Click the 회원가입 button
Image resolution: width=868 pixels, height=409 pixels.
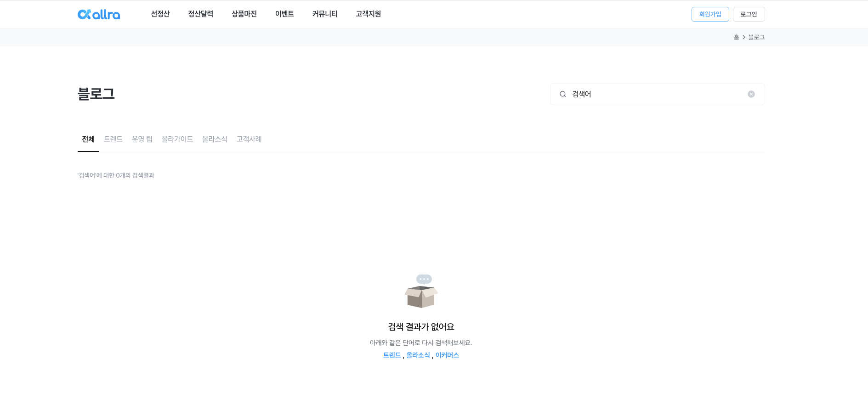[710, 14]
